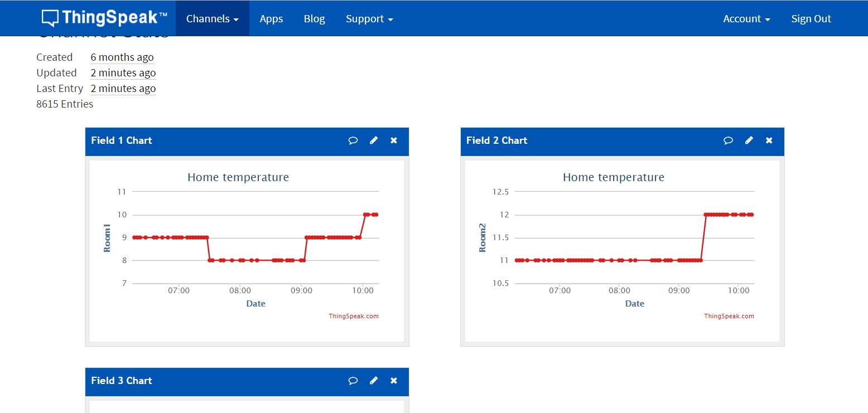
Task: Click pencil icon on Field 2 Chart
Action: 749,140
